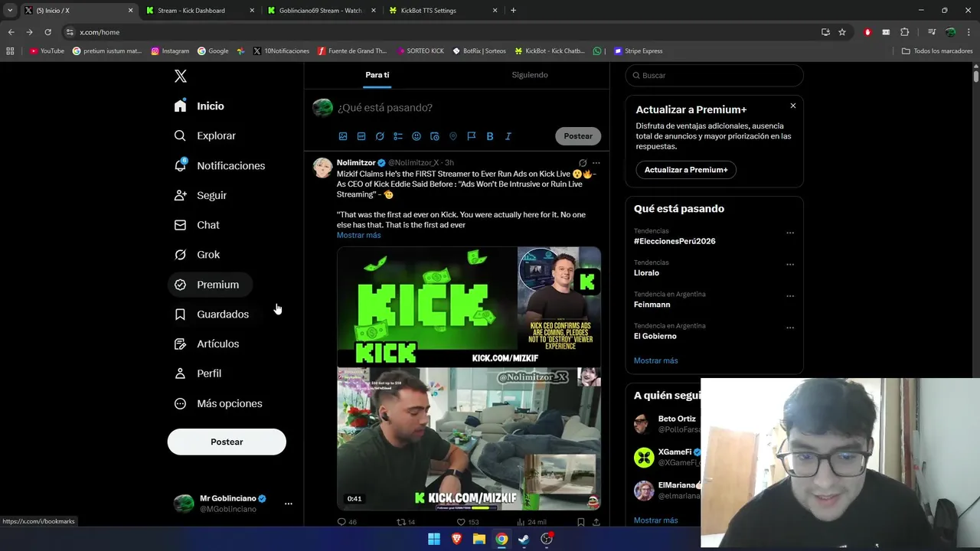Switch to Stream - Kick Dashboard tab
This screenshot has height=551, width=980.
click(x=199, y=11)
